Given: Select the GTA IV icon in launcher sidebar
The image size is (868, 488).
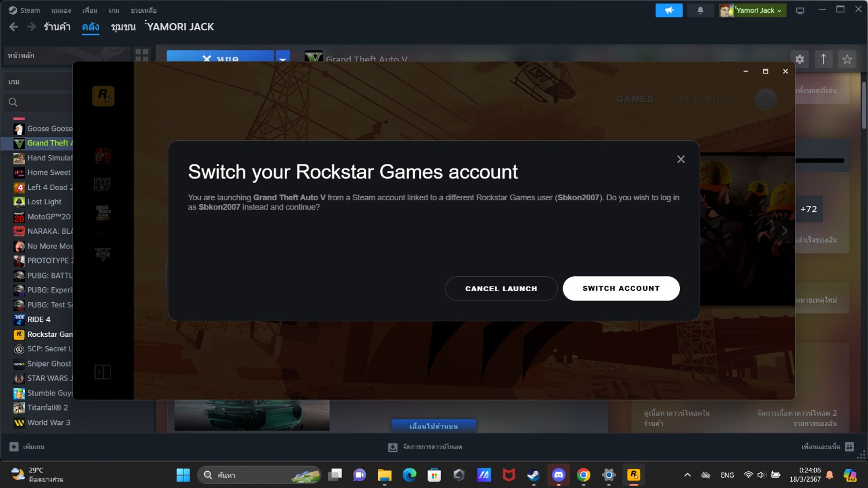Looking at the screenshot, I should coord(102,185).
